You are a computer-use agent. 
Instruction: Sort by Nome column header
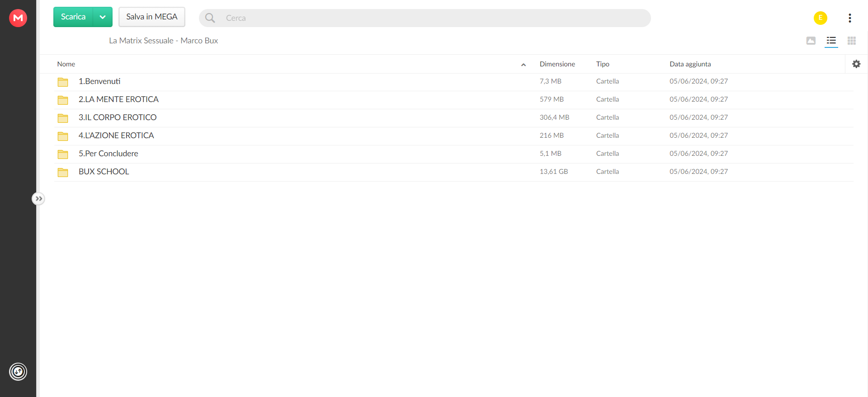click(66, 64)
